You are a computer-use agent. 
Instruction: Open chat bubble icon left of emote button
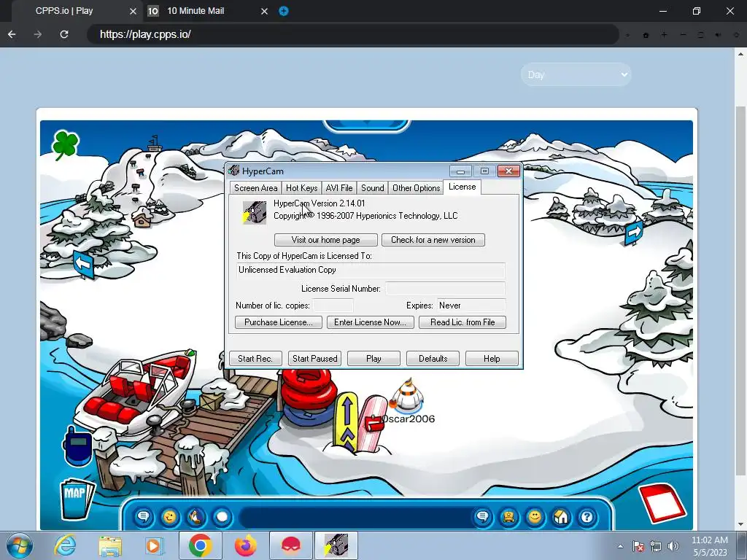144,517
